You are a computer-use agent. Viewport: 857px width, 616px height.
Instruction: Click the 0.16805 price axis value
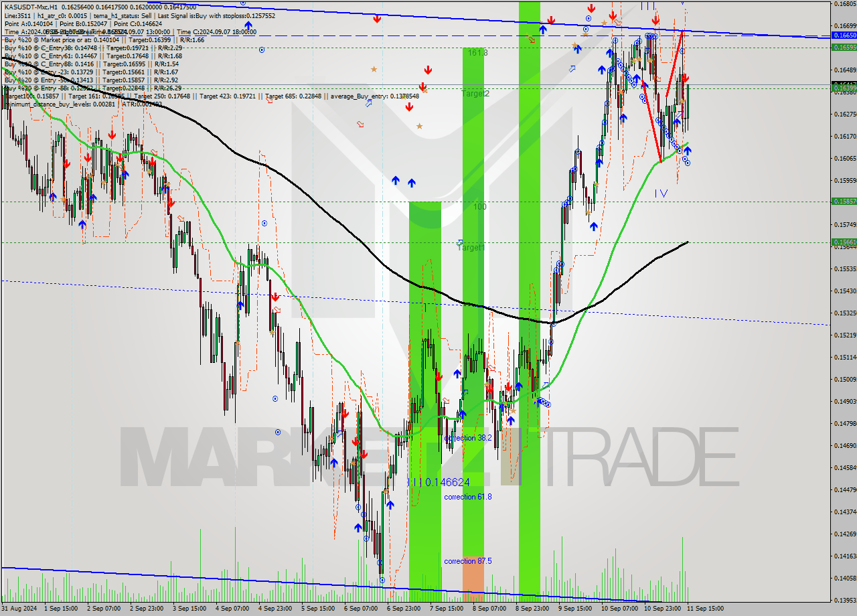tap(845, 3)
